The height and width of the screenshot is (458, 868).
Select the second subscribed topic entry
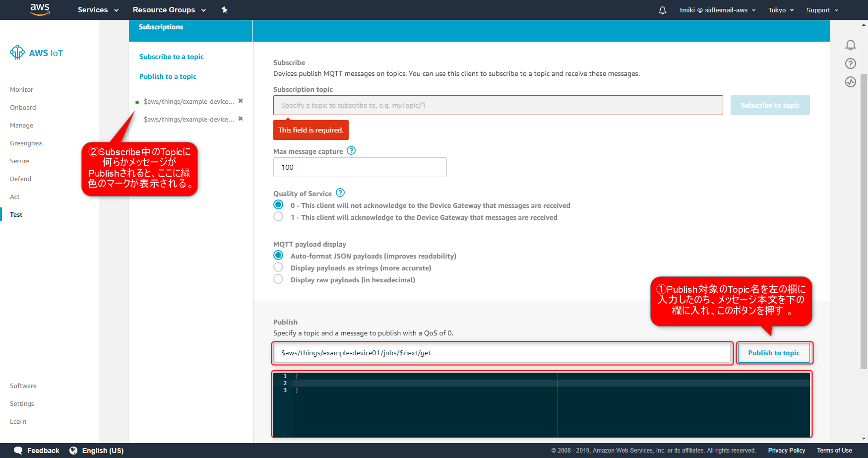pyautogui.click(x=189, y=119)
